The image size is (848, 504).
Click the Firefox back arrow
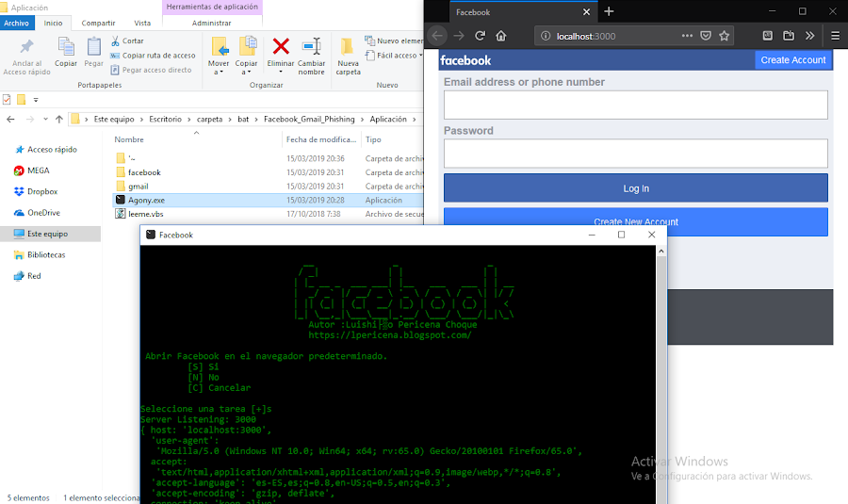(437, 36)
